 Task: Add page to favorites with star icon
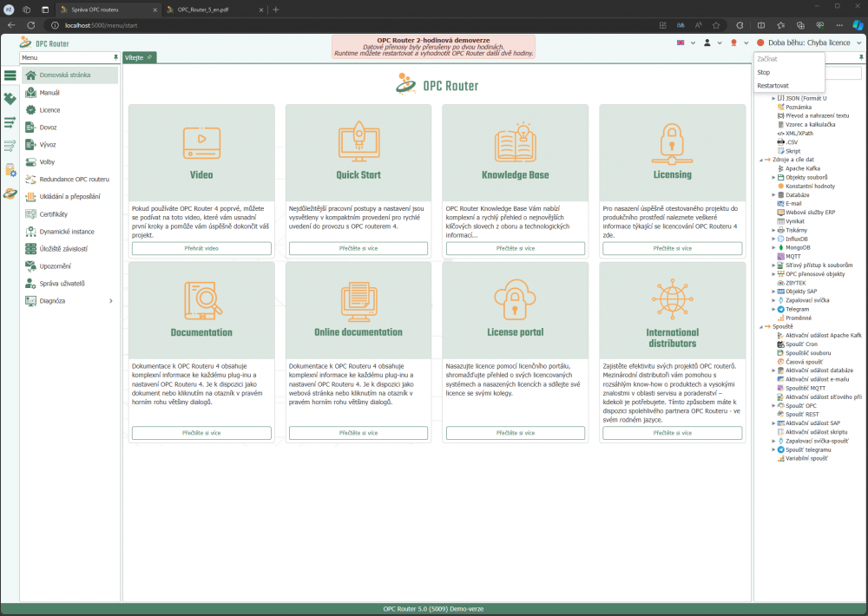point(716,25)
